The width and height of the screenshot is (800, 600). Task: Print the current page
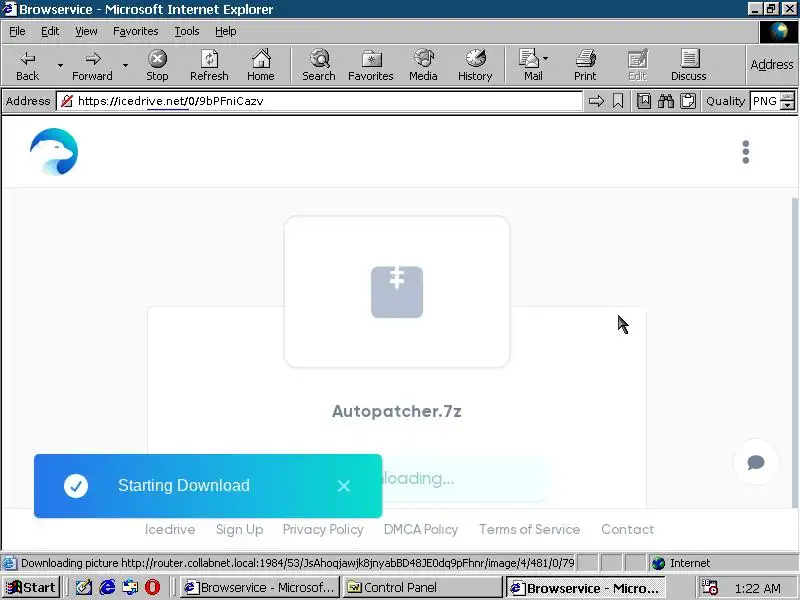(x=585, y=65)
